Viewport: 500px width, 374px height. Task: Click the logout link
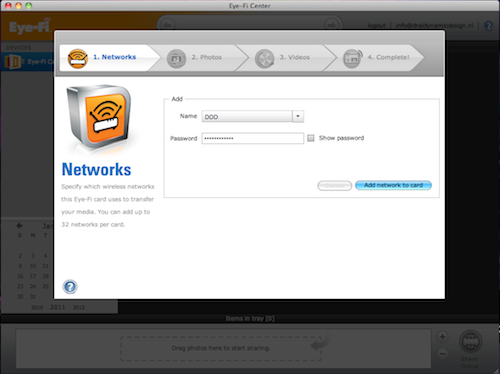coord(376,26)
